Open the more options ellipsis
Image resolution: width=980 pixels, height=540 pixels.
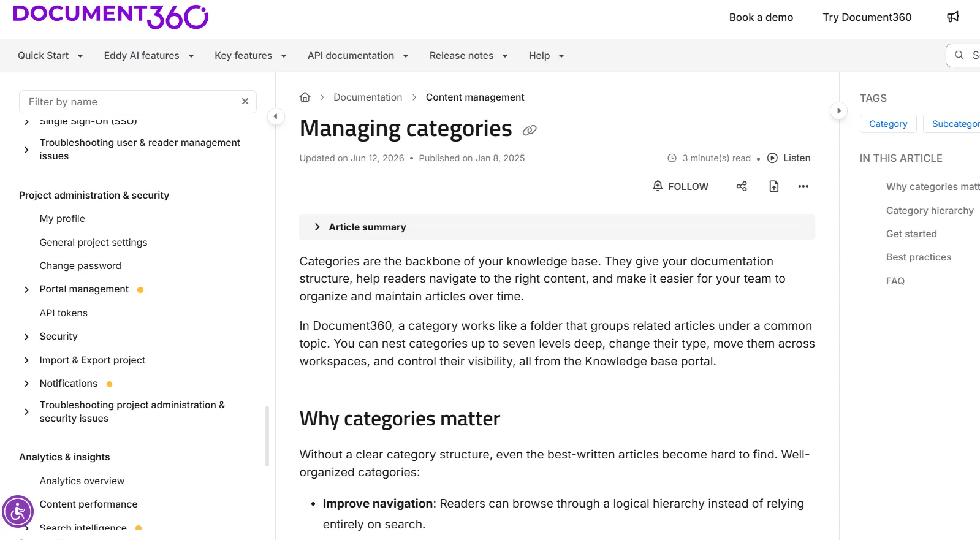click(803, 186)
